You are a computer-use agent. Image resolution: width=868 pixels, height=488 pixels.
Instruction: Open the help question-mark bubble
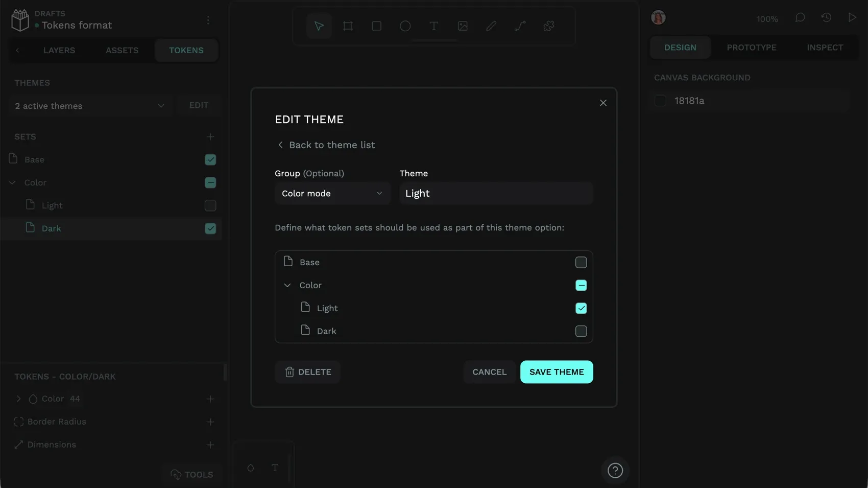coord(615,470)
